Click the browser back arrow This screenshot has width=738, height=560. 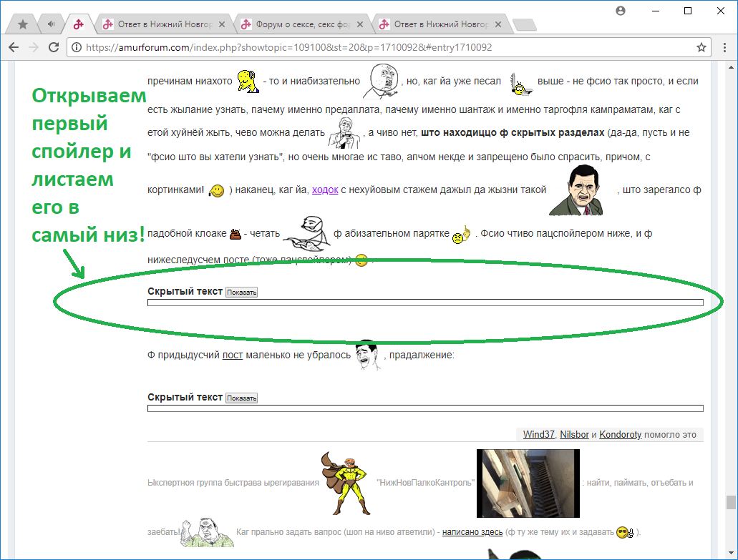click(14, 47)
